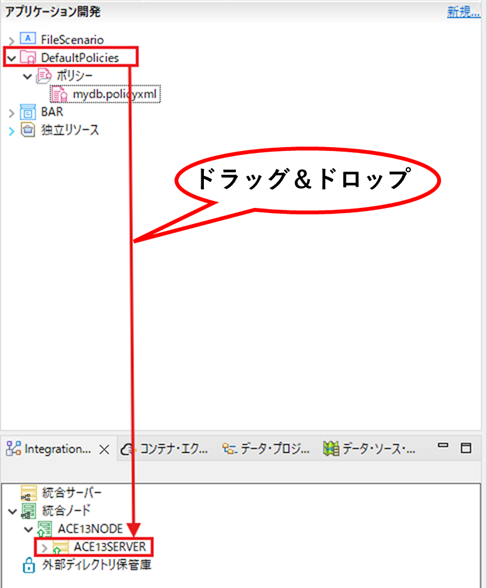The width and height of the screenshot is (487, 588).
Task: Click the FileScenario application icon
Action: 28,39
